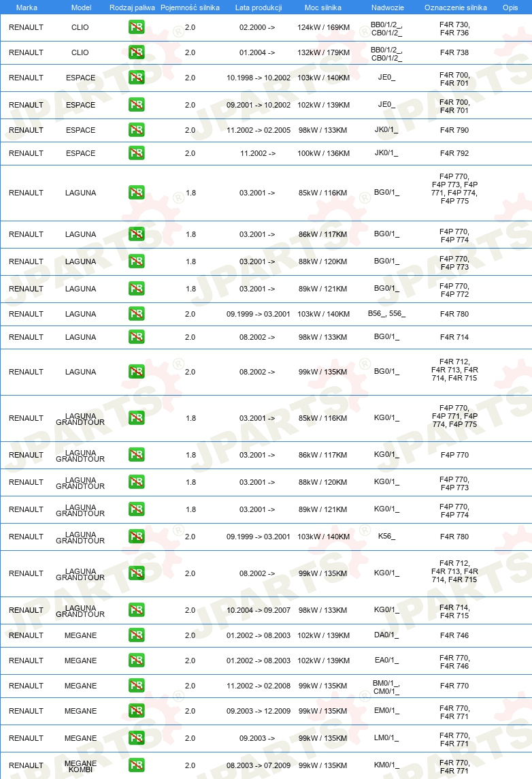This screenshot has height=779, width=532.
Task: Click the power cell 100kW / 136KM
Action: pyautogui.click(x=324, y=153)
